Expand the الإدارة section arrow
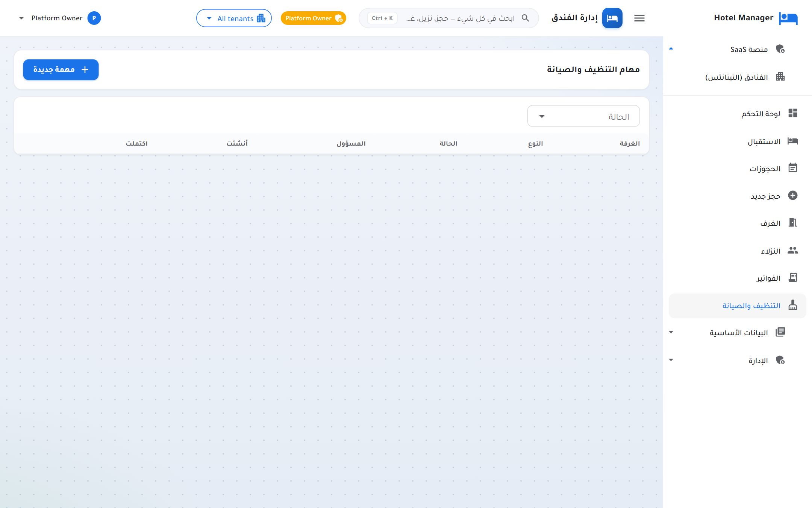This screenshot has width=812, height=508. 671,360
